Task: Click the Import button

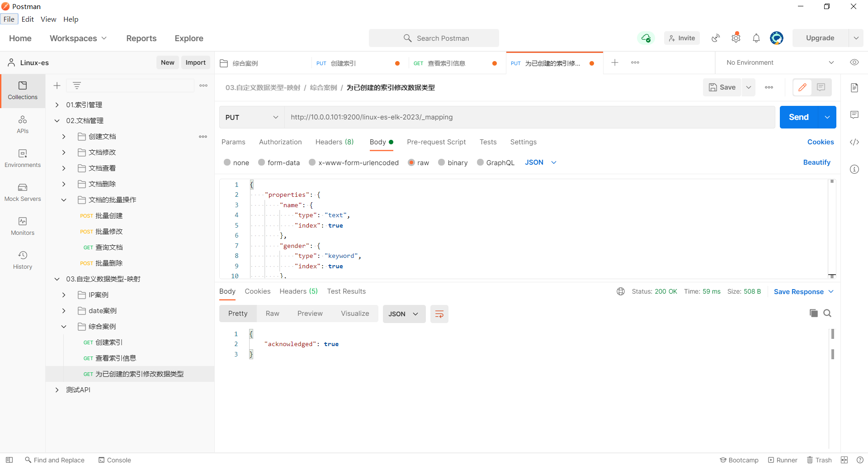Action: [x=195, y=62]
